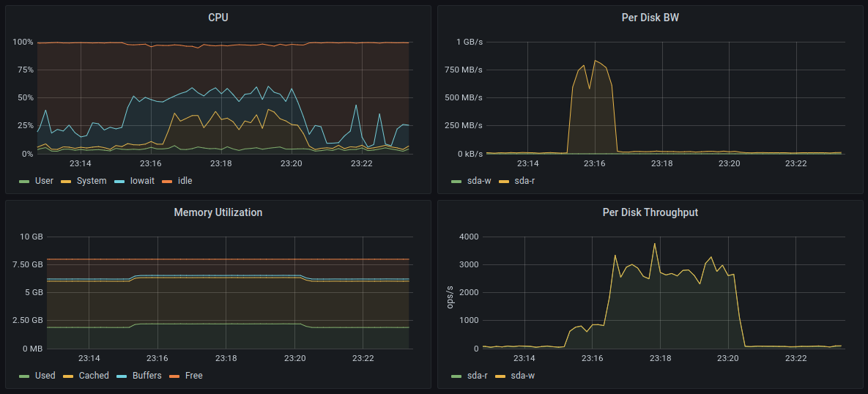The width and height of the screenshot is (868, 394).
Task: Select the Cached label in the Memory legend
Action: 94,376
